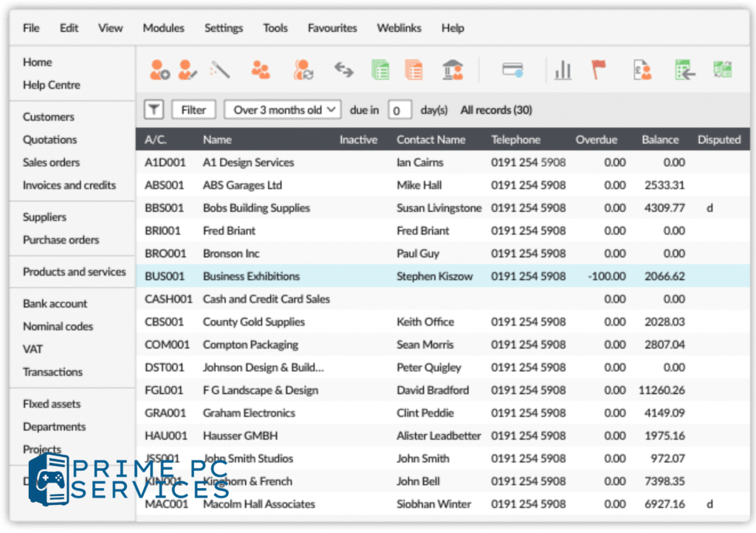
Task: Click the 'due in' days input field
Action: 399,111
